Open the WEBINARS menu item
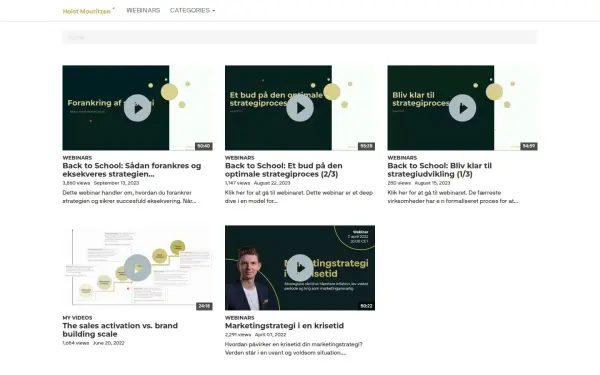This screenshot has height=375, width=600. point(143,10)
